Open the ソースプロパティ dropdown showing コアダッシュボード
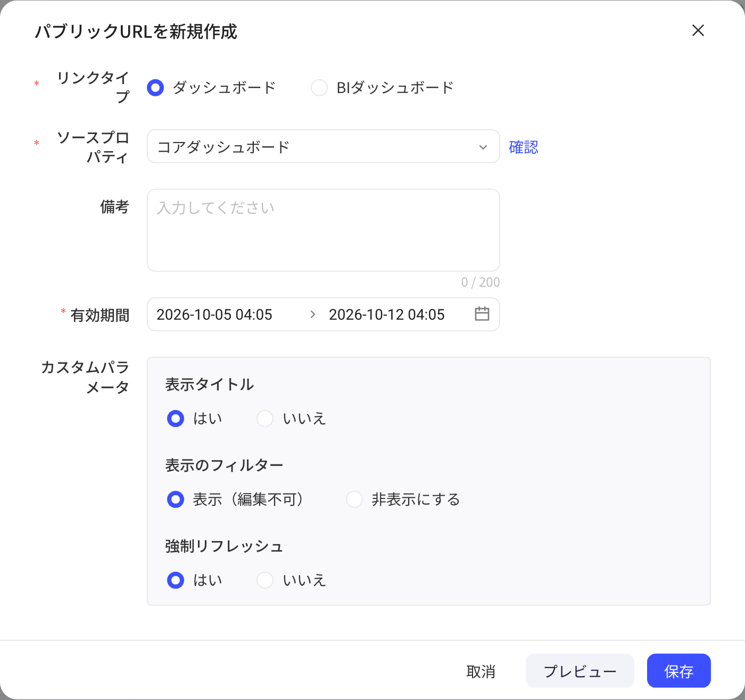 tap(324, 146)
